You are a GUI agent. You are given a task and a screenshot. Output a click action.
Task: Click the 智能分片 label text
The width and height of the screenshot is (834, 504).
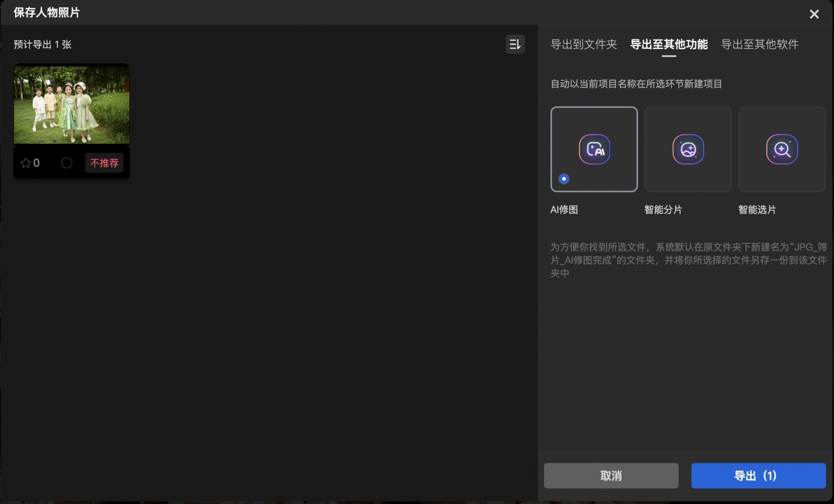(x=663, y=210)
